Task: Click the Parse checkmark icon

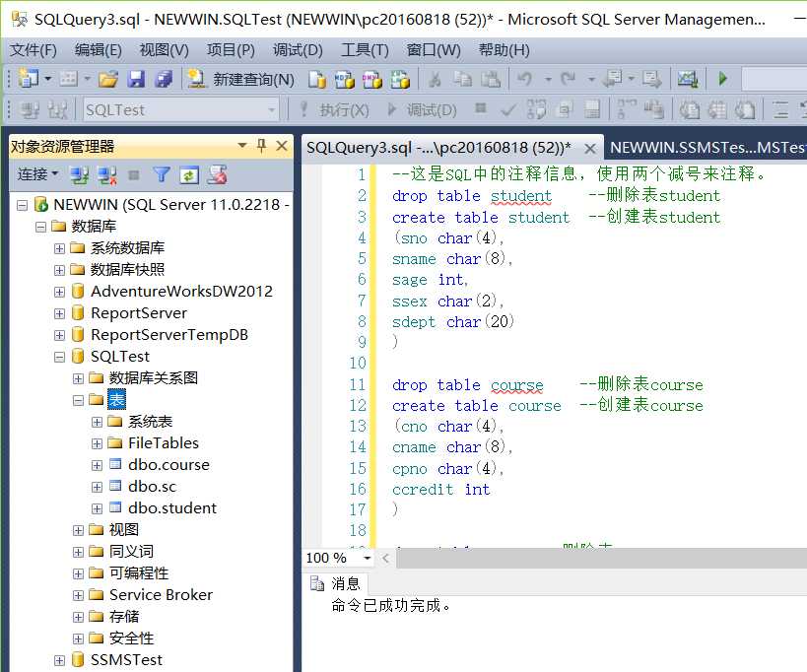Action: pos(508,109)
